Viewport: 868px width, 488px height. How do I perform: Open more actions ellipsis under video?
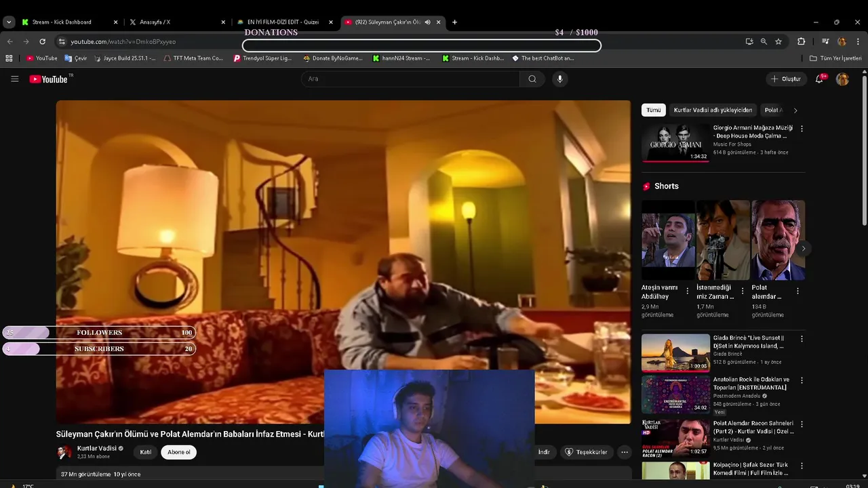625,452
